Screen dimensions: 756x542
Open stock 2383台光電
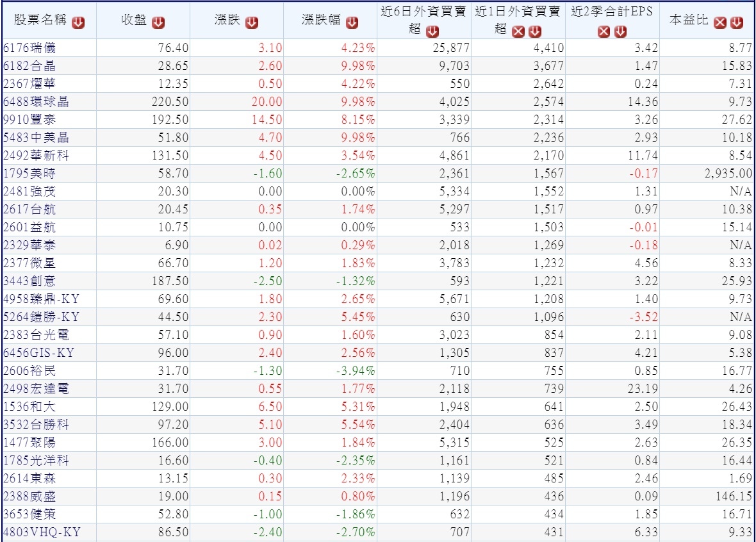click(x=36, y=334)
